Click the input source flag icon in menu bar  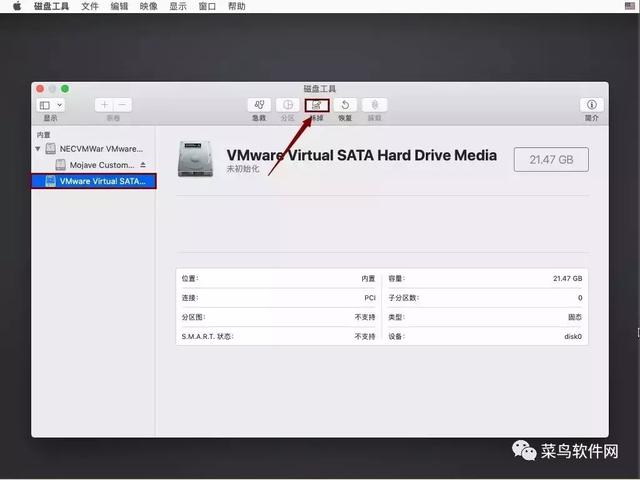pyautogui.click(x=630, y=6)
